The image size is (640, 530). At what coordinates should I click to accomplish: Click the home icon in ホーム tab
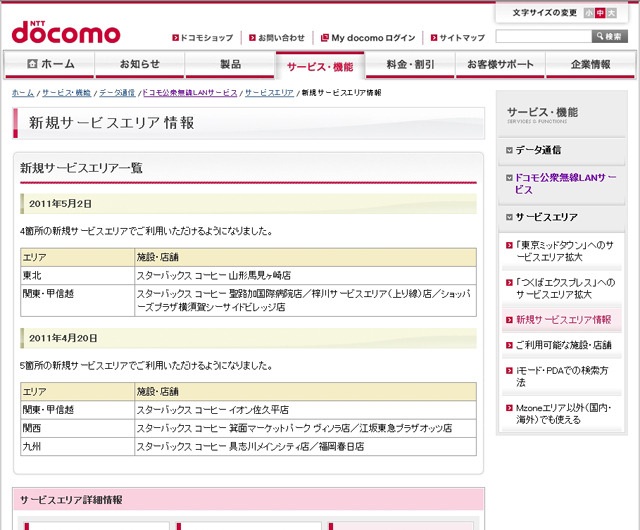click(32, 64)
